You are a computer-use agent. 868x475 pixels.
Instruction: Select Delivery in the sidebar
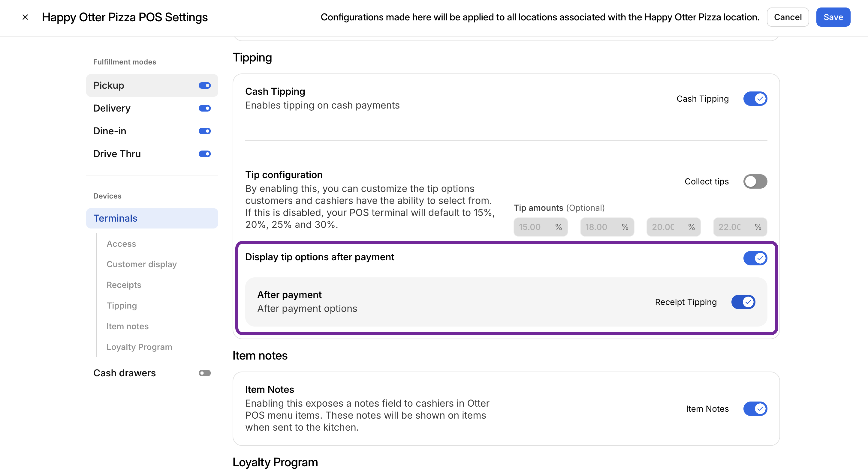coord(152,108)
